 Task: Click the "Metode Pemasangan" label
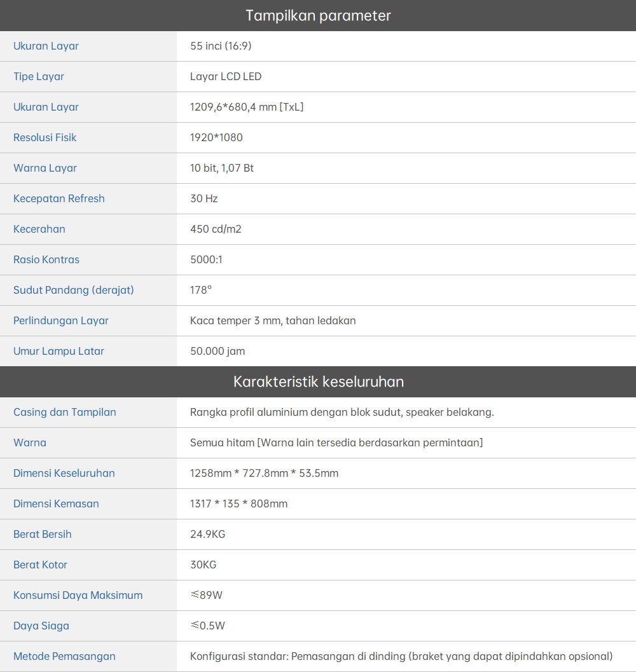[64, 656]
